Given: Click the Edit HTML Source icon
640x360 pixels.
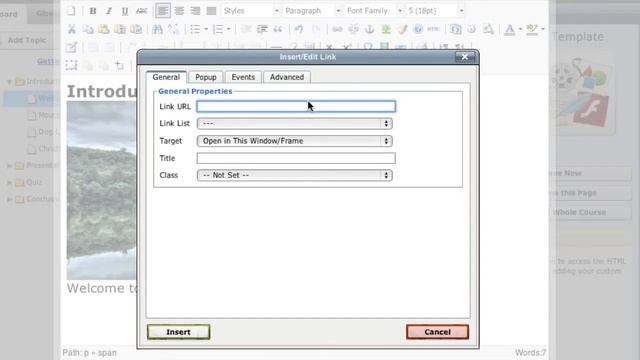Looking at the screenshot, I should (433, 29).
